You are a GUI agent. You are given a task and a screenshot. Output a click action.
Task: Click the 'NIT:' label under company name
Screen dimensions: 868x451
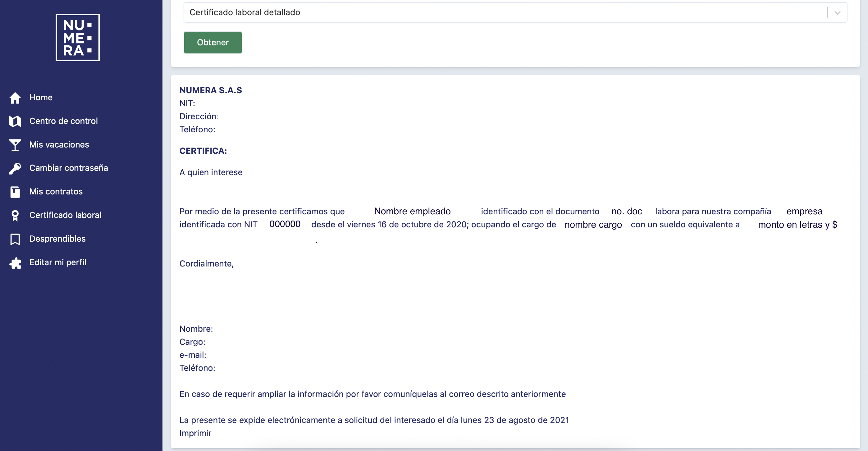[x=187, y=103]
